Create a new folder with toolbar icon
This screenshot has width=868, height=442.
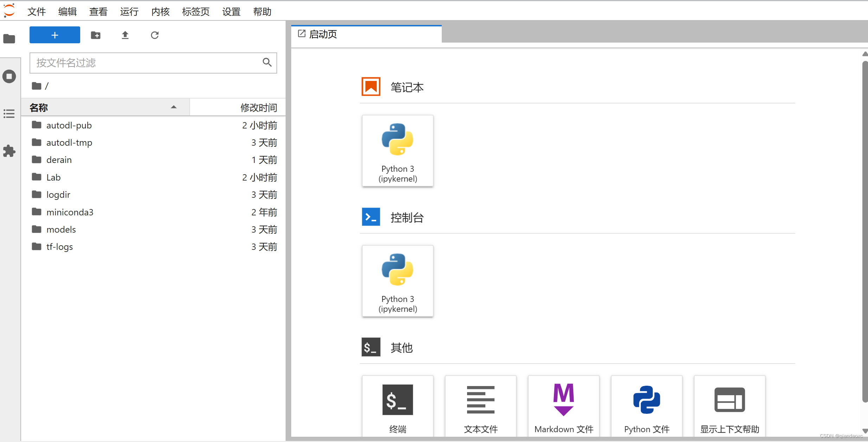[x=96, y=35]
